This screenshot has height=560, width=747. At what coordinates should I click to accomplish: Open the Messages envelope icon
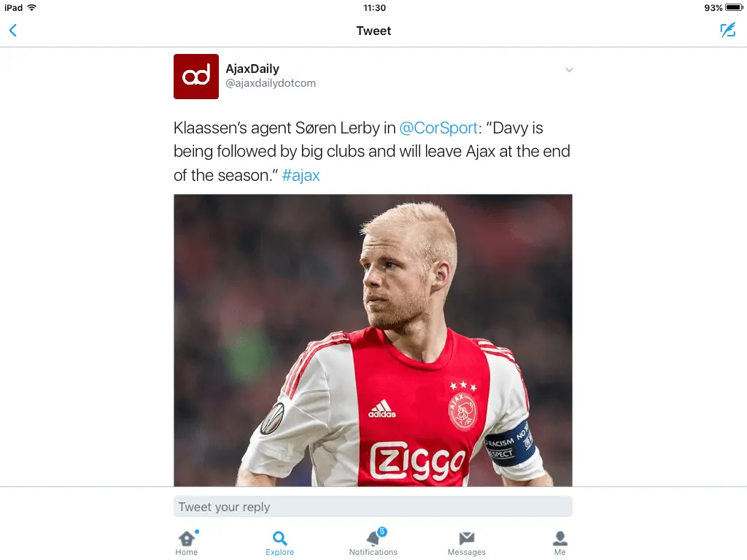tap(467, 538)
